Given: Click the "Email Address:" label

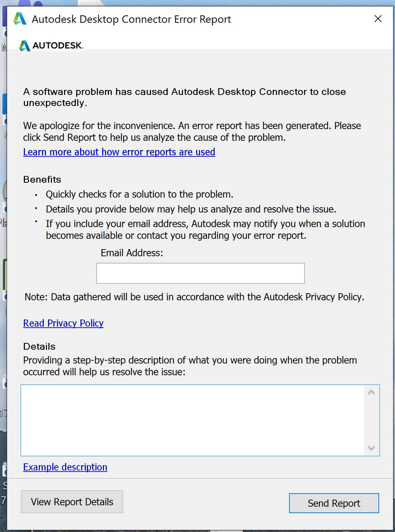Looking at the screenshot, I should point(132,253).
